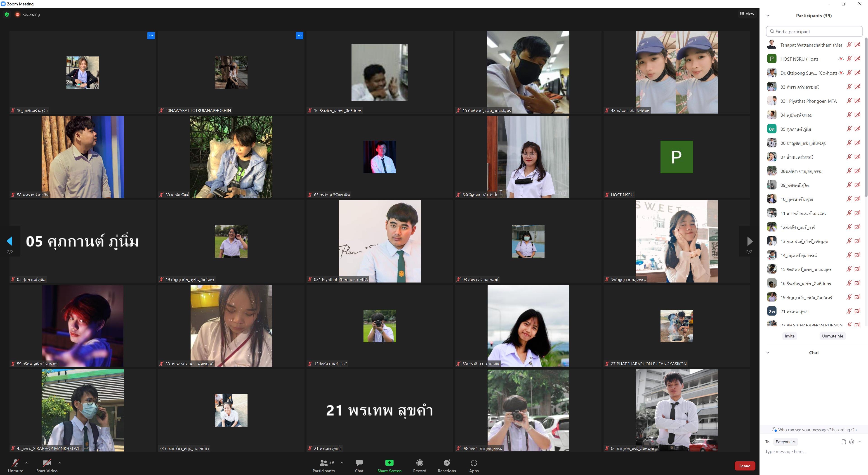Collapse the Participants panel chevron
The height and width of the screenshot is (475, 868).
(768, 16)
